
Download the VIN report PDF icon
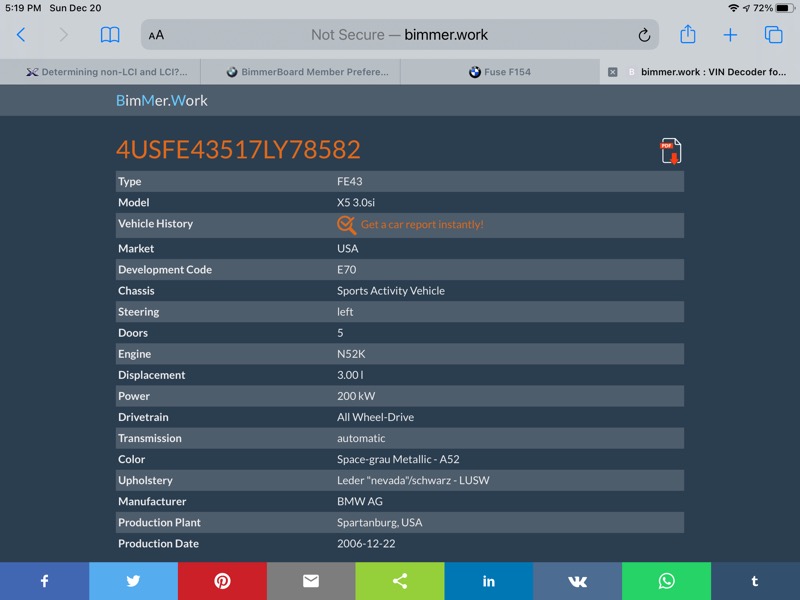coord(670,151)
